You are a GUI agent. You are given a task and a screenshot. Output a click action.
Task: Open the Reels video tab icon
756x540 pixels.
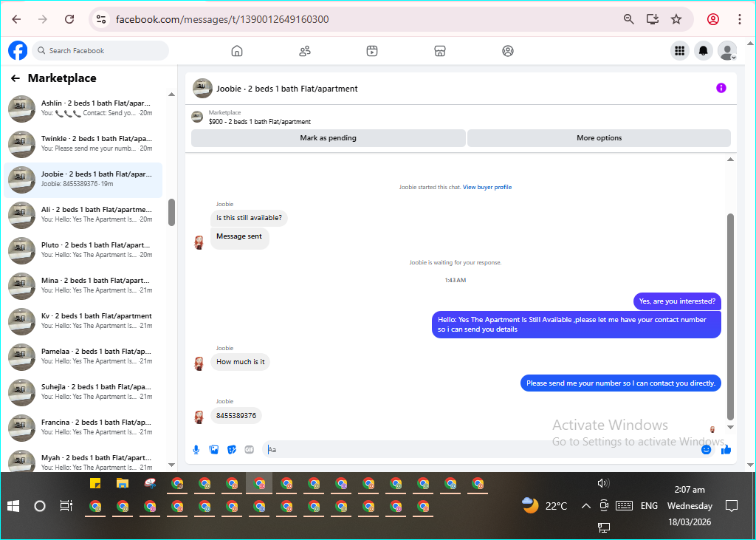[372, 51]
